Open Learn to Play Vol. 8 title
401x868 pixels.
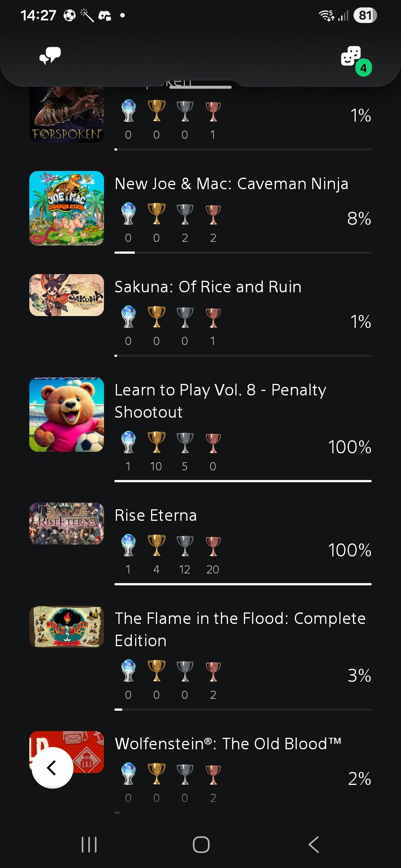pyautogui.click(x=220, y=401)
